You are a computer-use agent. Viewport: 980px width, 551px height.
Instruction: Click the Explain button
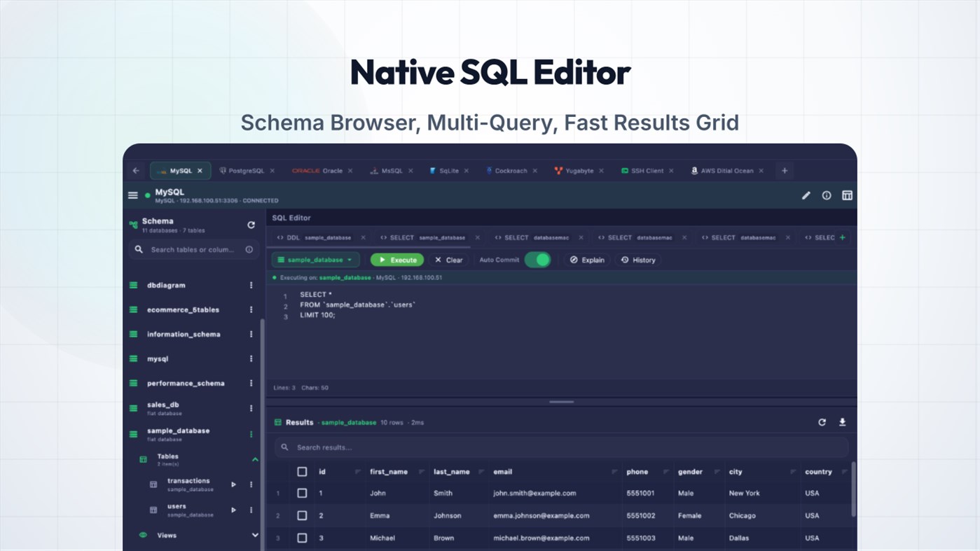tap(587, 260)
